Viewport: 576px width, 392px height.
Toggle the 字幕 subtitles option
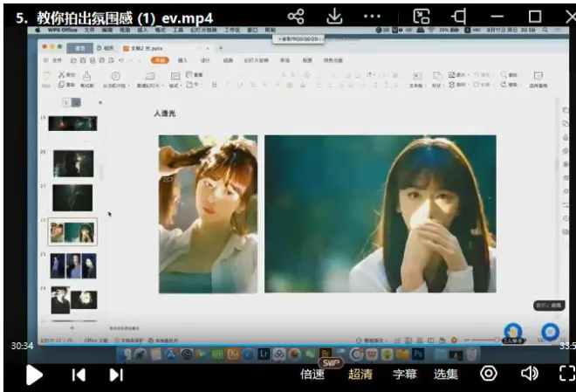point(404,375)
